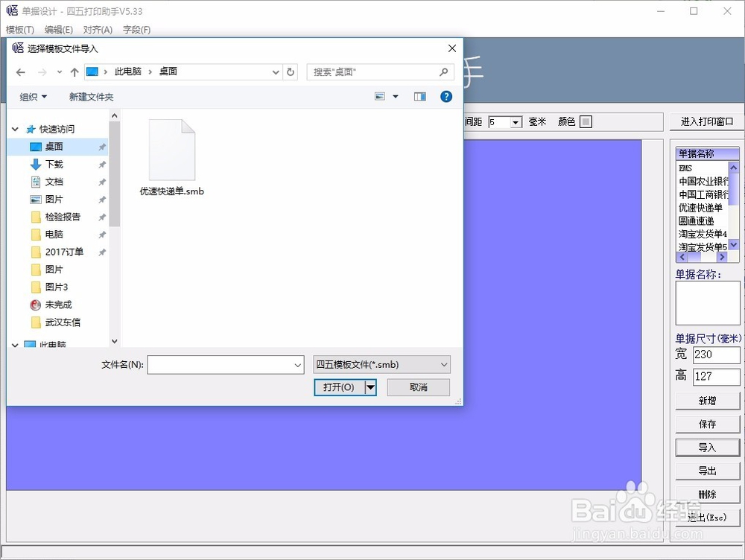Select 桌面 in quick access
This screenshot has width=745, height=560.
coord(58,146)
